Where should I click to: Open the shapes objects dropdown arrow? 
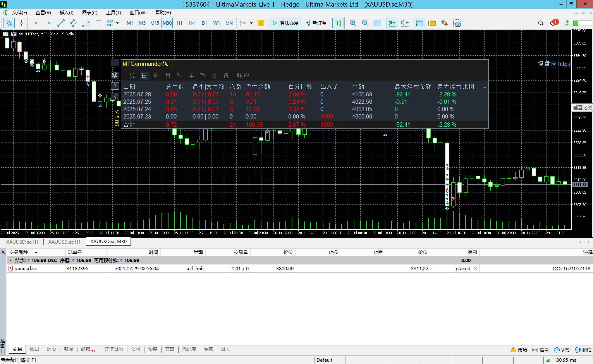pos(118,23)
